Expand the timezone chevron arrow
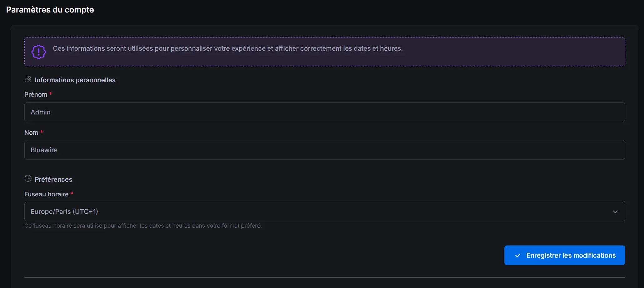This screenshot has width=644, height=288. click(x=615, y=212)
